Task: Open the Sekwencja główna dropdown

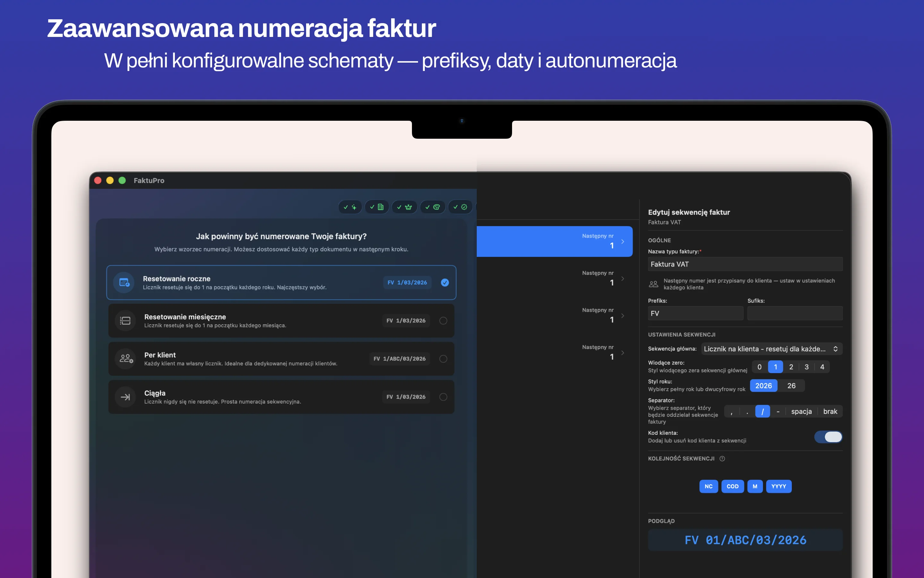Action: point(772,349)
